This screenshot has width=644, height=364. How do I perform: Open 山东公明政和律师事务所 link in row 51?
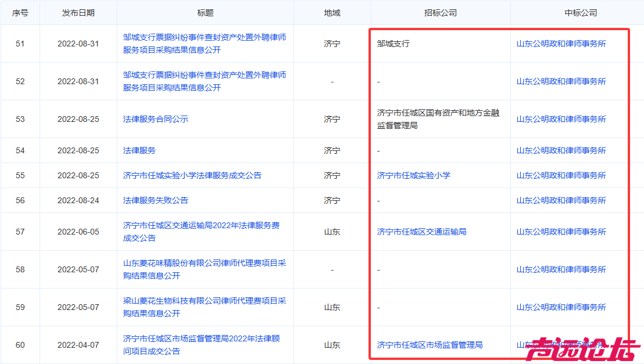click(561, 44)
